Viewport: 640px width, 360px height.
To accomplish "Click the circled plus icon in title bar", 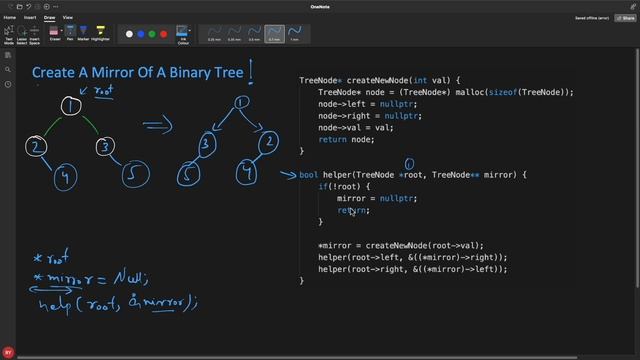I will click(x=47, y=7).
